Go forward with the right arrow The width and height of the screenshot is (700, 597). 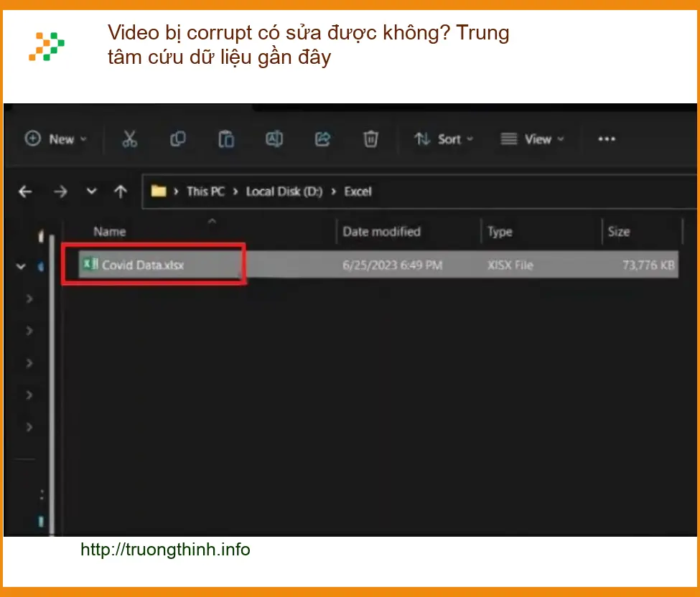click(60, 192)
